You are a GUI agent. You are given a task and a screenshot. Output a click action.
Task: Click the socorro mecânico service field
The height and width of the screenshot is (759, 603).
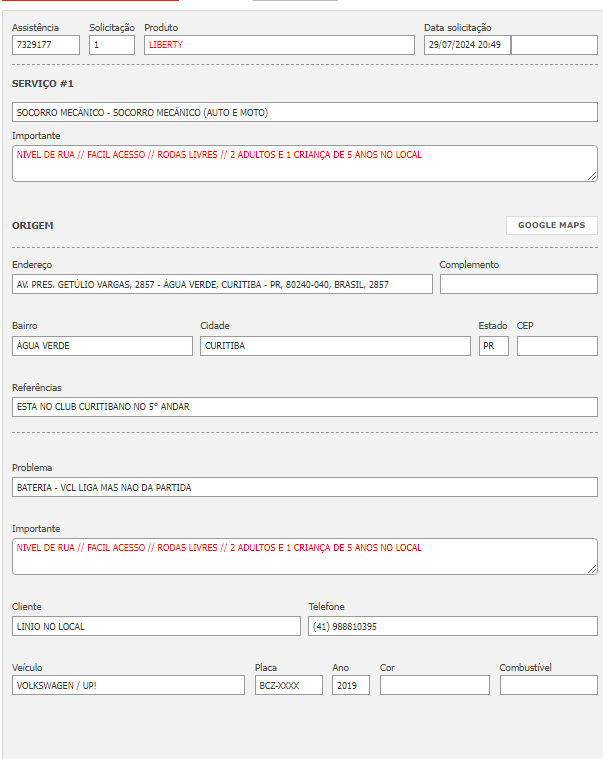pos(304,112)
